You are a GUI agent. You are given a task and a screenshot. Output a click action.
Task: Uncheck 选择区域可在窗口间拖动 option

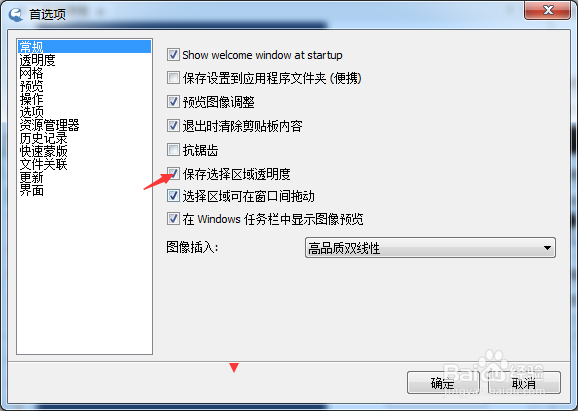(173, 196)
